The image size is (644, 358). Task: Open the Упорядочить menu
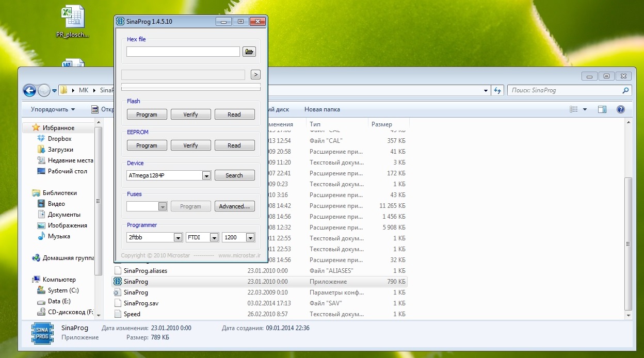point(53,109)
